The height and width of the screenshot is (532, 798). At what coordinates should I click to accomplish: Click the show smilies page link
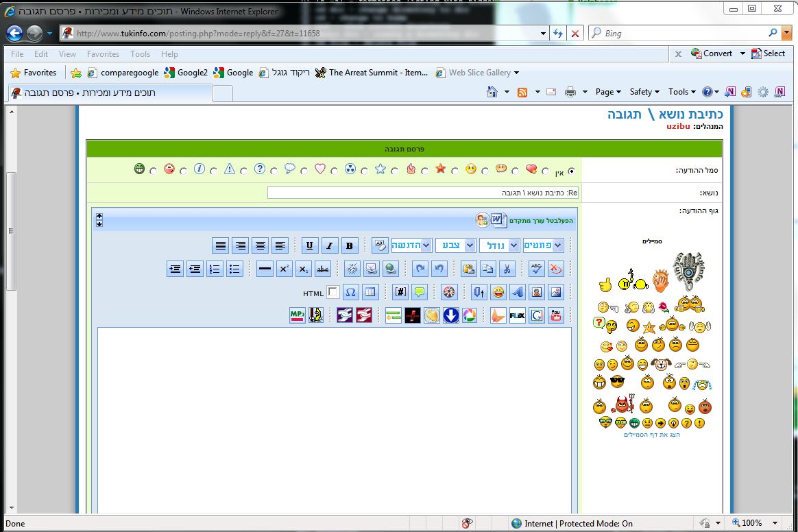pos(652,435)
